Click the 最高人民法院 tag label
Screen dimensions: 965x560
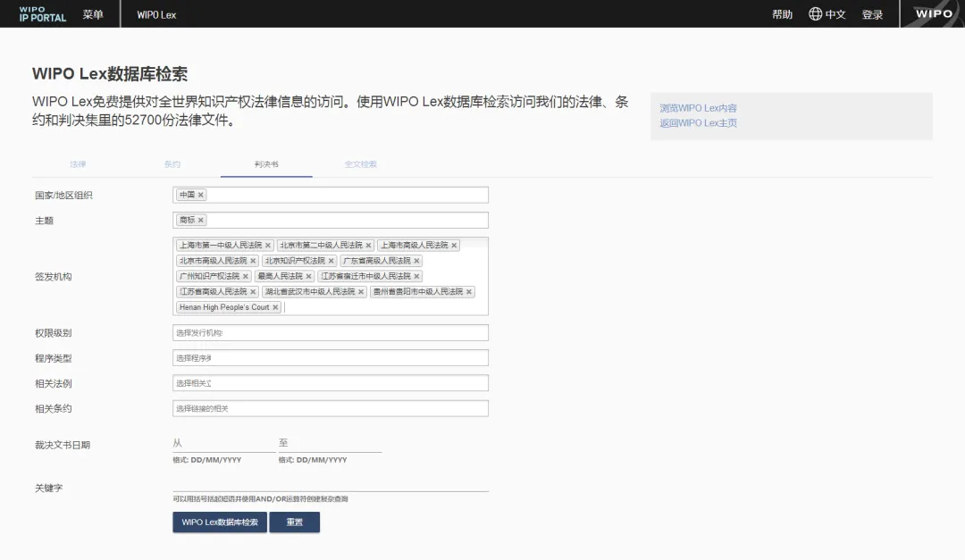click(x=280, y=276)
